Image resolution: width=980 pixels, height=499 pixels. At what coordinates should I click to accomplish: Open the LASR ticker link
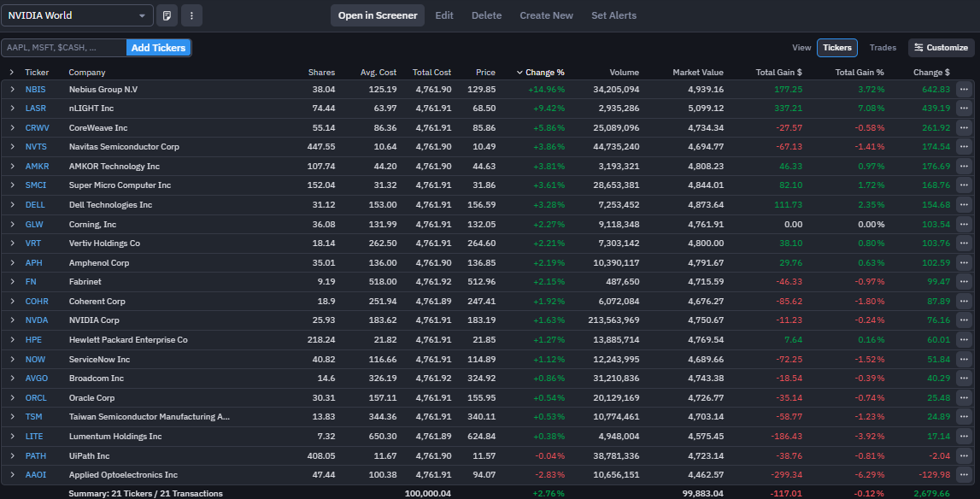click(x=35, y=109)
